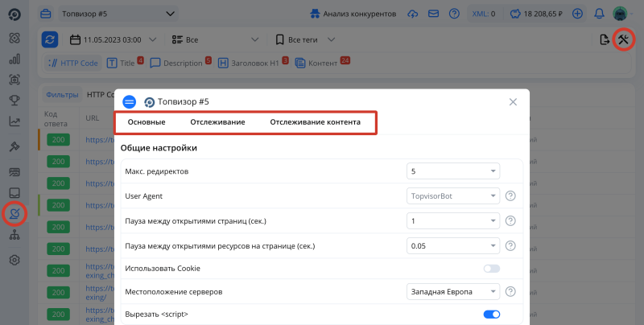Open the bar chart icon in sidebar
Screen dimensions: 644x325
click(x=14, y=59)
